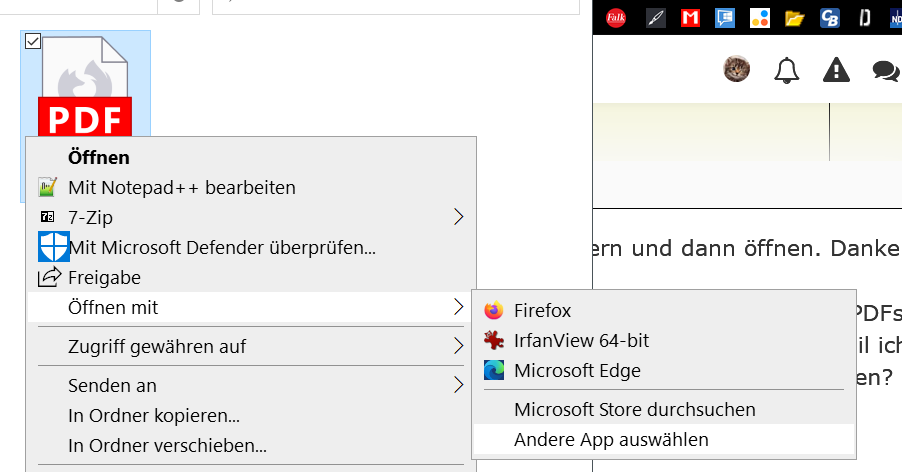The height and width of the screenshot is (472, 902).
Task: Click the cat avatar profile picture
Action: point(737,69)
